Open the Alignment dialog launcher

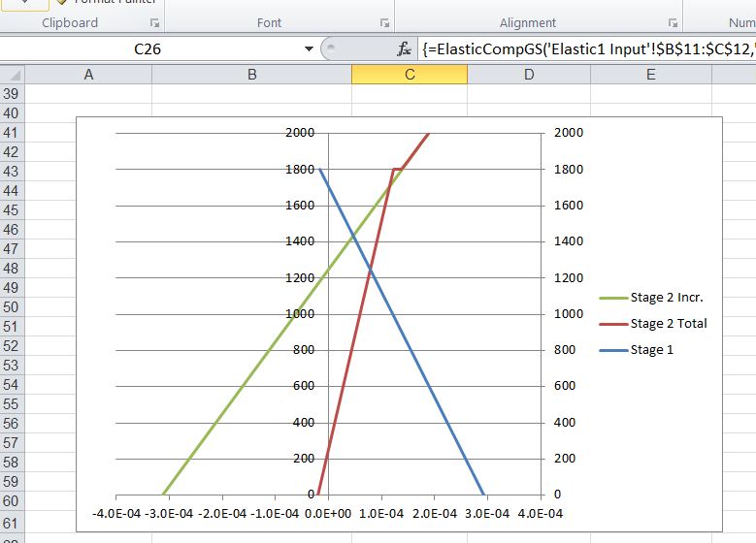pyautogui.click(x=674, y=23)
